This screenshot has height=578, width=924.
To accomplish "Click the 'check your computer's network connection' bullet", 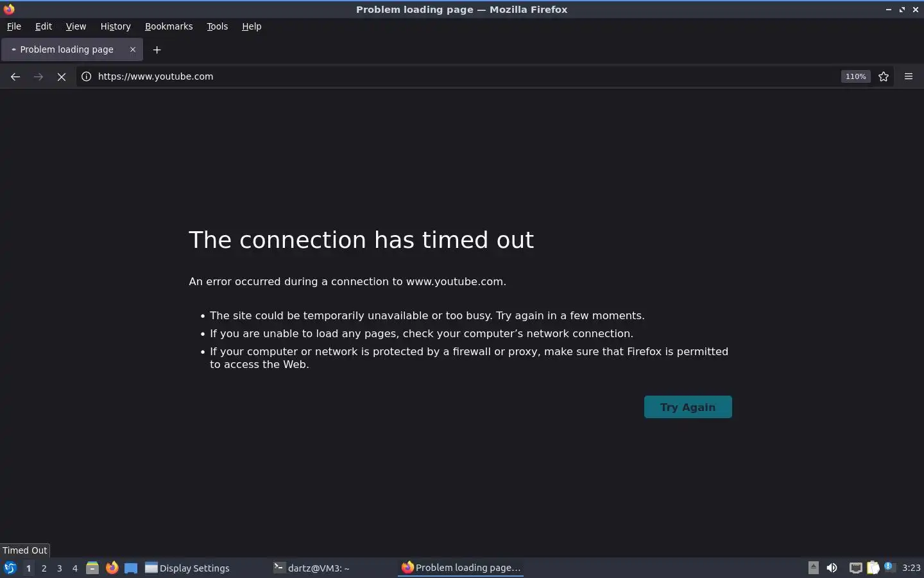I will [x=422, y=333].
